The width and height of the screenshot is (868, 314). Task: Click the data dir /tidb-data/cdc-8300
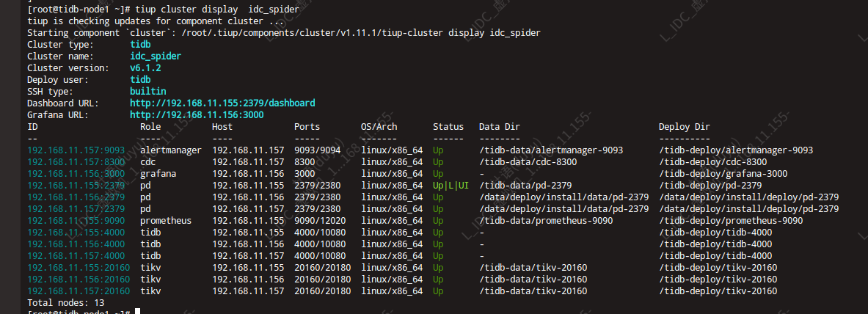point(528,161)
